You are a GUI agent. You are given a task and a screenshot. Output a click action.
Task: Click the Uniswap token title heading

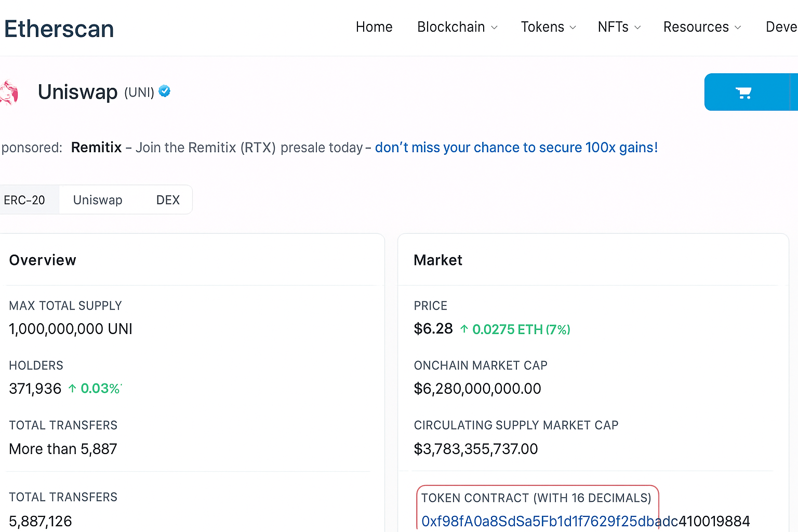tap(78, 92)
